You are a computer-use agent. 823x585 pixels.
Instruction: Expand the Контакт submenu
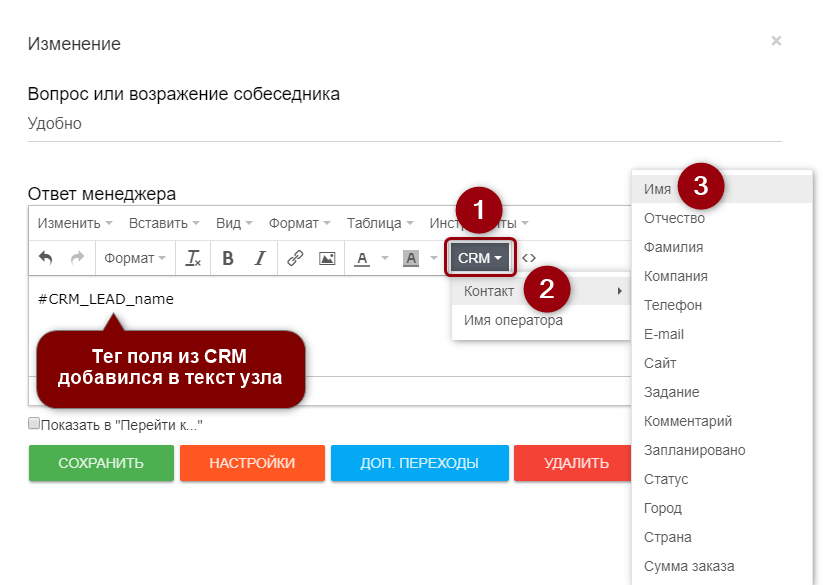pos(541,291)
